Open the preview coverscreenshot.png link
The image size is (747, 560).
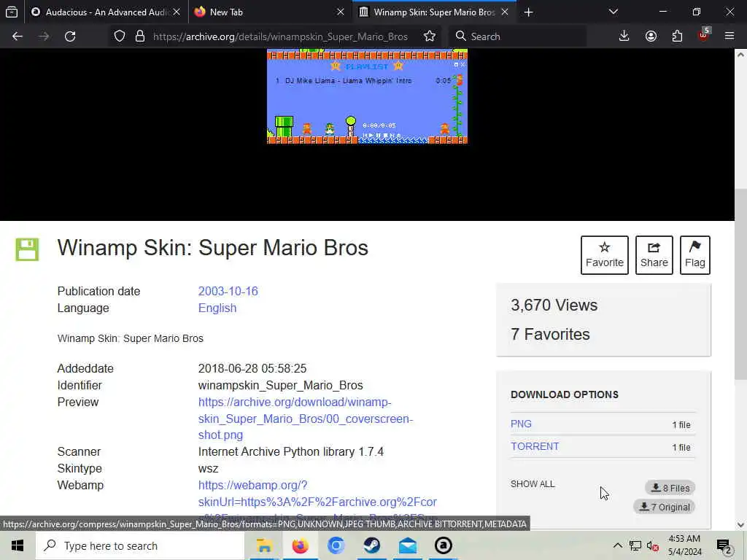click(x=306, y=419)
